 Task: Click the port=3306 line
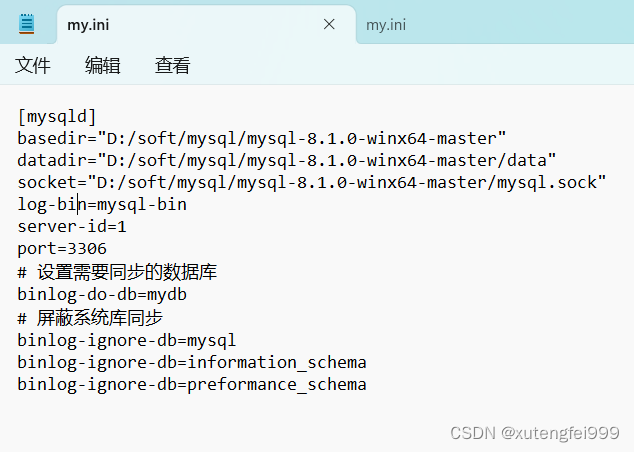(62, 248)
